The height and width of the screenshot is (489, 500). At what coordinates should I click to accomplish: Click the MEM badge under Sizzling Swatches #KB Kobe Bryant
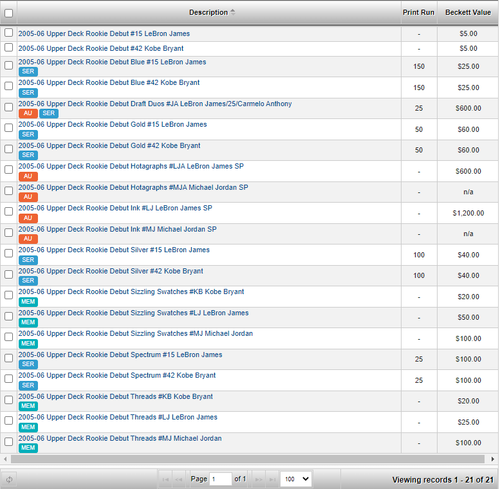pos(28,302)
